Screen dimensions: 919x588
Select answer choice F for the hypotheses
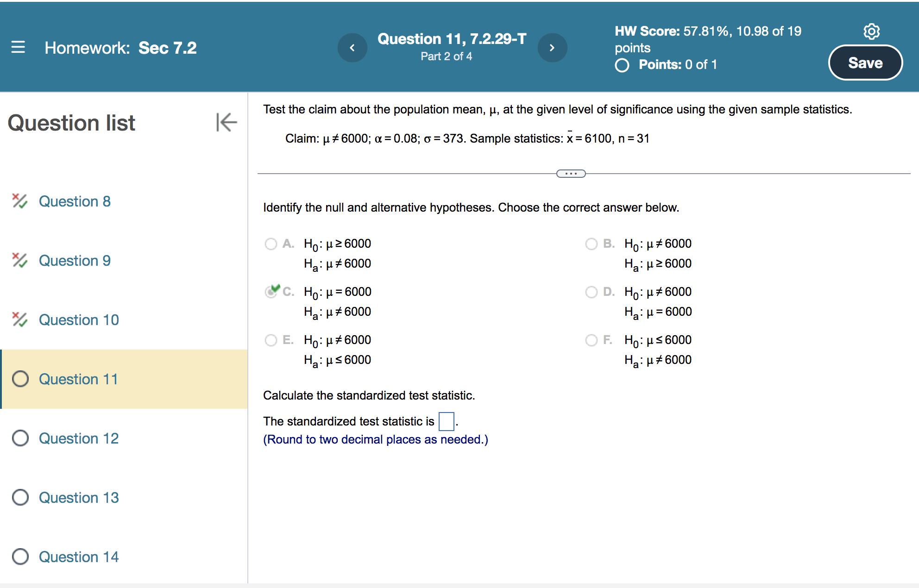click(592, 340)
